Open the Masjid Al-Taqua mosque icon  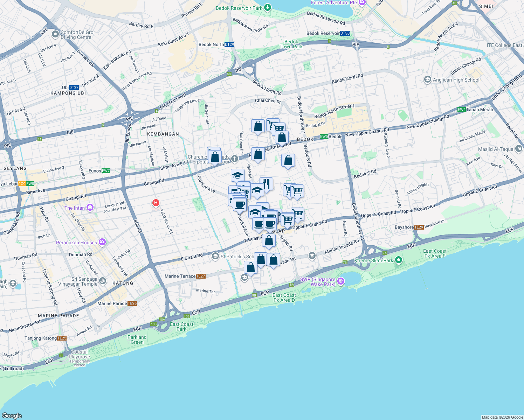click(519, 149)
